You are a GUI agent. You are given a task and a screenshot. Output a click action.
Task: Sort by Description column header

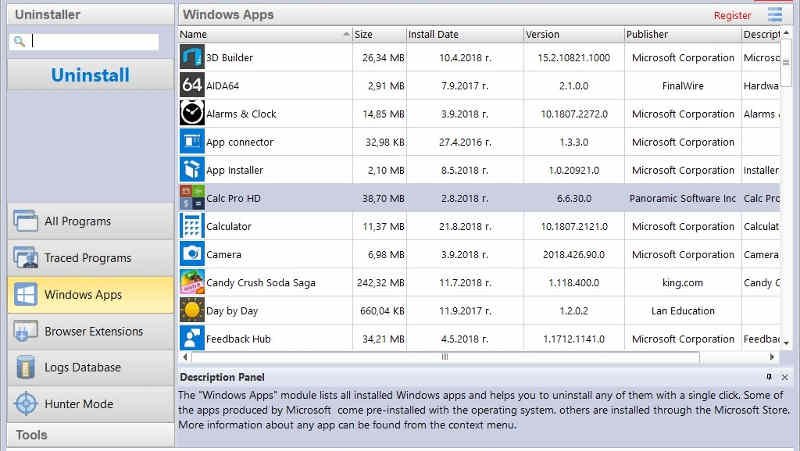click(x=761, y=35)
